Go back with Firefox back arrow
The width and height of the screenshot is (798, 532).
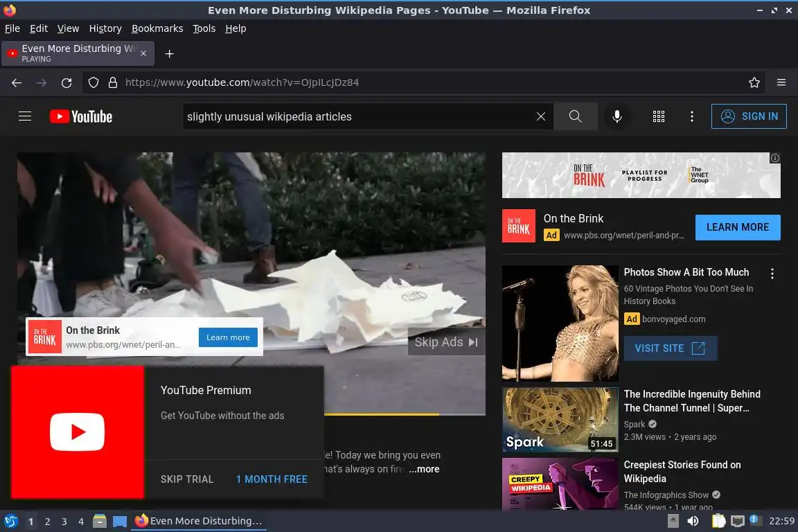click(x=17, y=82)
